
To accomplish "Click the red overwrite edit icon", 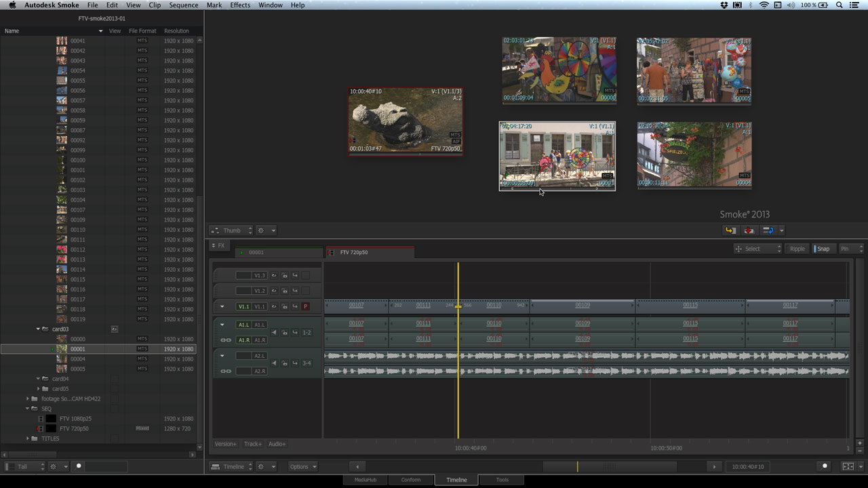I will click(x=749, y=230).
